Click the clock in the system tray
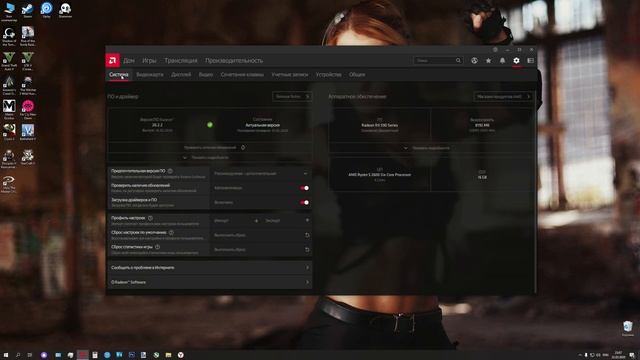The image size is (640, 360). 618,355
